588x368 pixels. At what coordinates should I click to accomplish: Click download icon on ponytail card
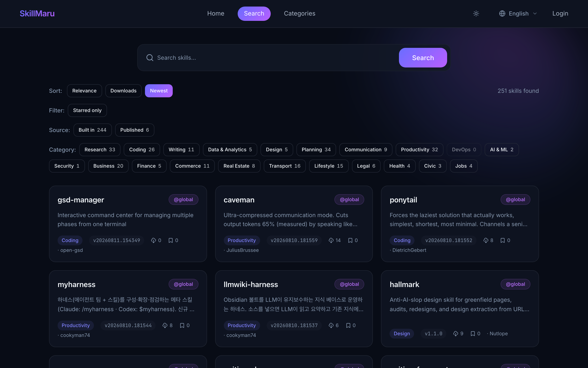(x=486, y=240)
